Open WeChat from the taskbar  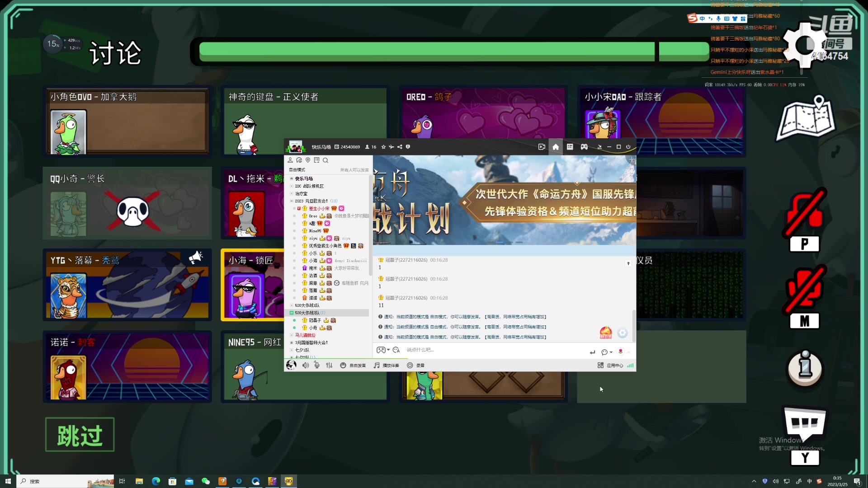click(x=206, y=481)
